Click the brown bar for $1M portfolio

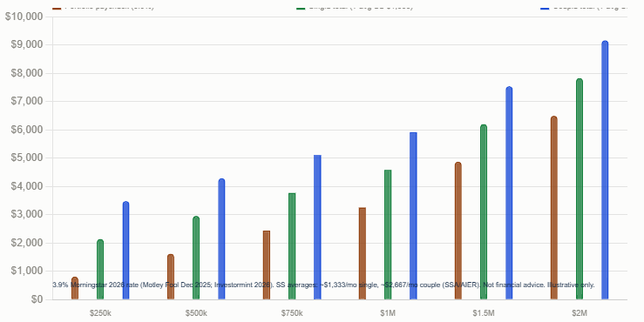[x=363, y=253]
